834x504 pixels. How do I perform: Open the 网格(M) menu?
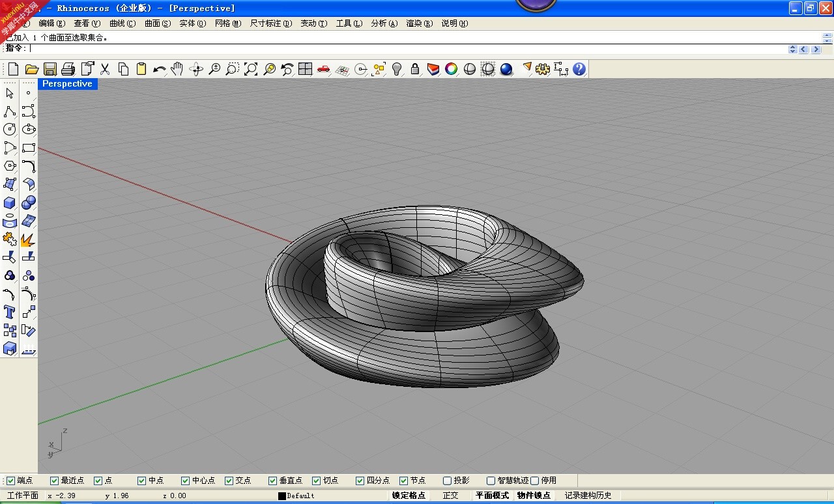tap(228, 23)
